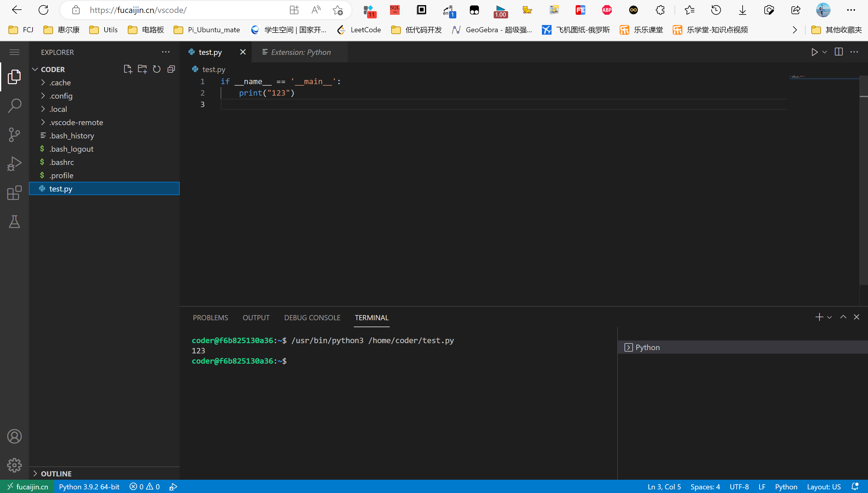Screen dimensions: 868x493
Task: Expand the OUTLINE section
Action: (x=104, y=473)
